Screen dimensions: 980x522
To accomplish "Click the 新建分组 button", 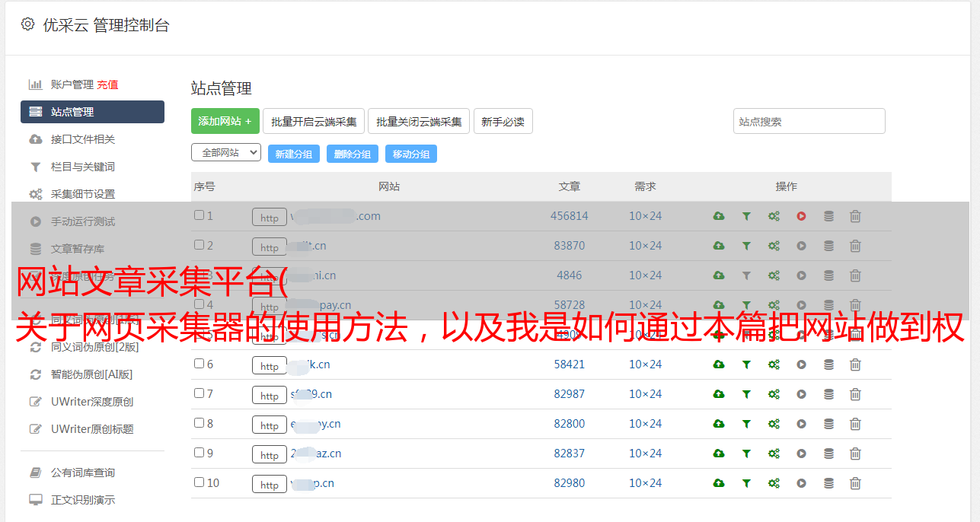I will (x=294, y=154).
